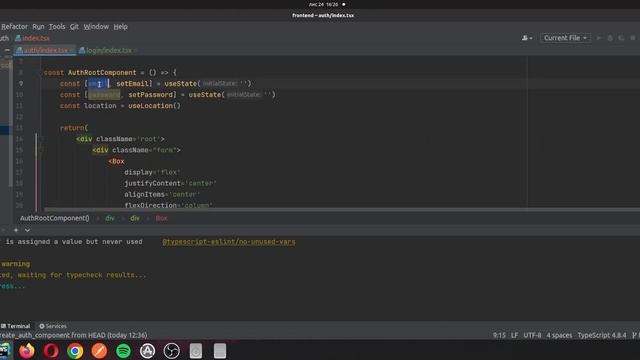The width and height of the screenshot is (640, 360).
Task: Click the 4 spaces indent setting
Action: [x=559, y=335]
